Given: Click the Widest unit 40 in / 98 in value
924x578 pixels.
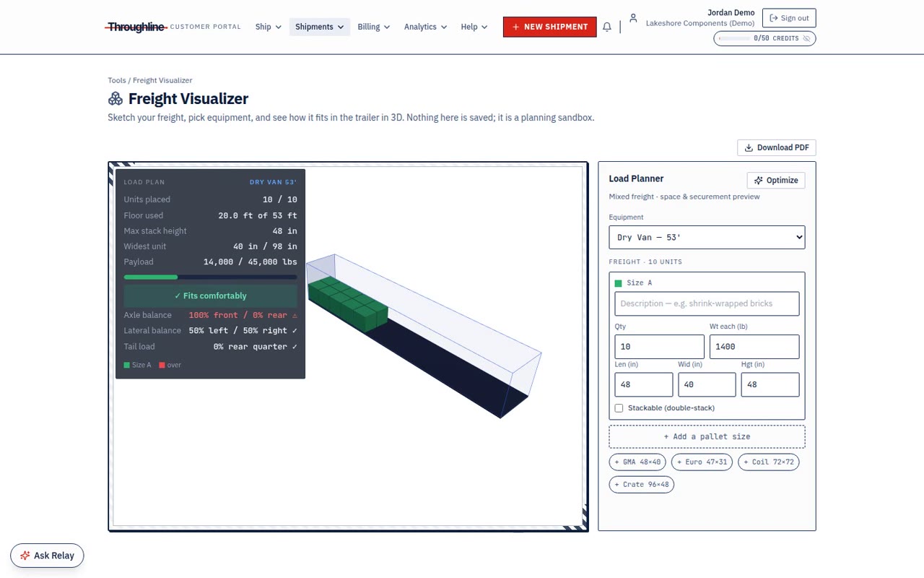Looking at the screenshot, I should click(265, 246).
